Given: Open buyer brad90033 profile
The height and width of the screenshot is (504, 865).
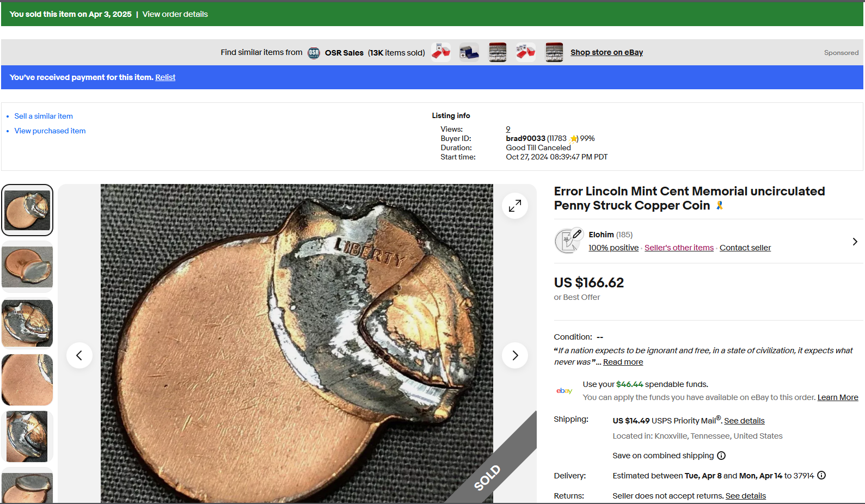Looking at the screenshot, I should pos(525,138).
